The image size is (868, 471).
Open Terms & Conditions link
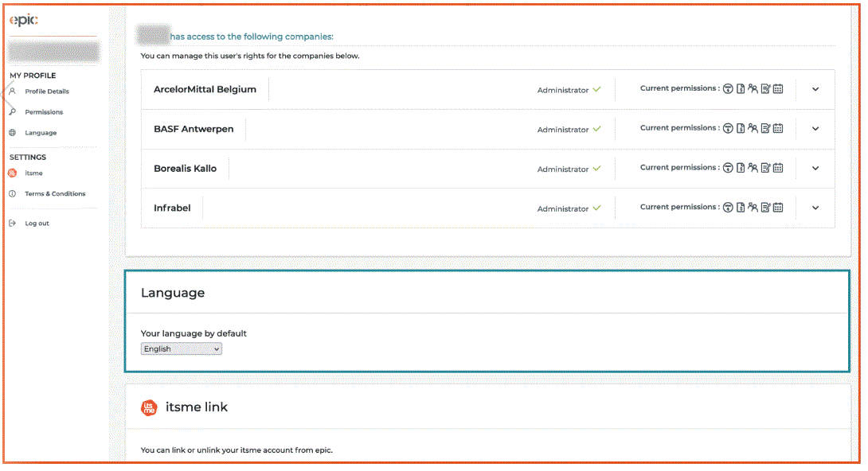55,194
